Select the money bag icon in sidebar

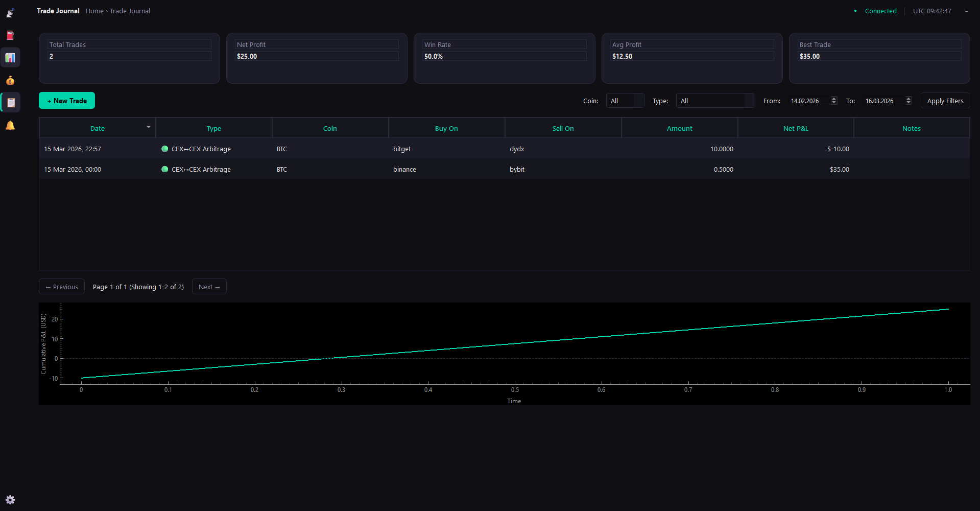pos(10,80)
